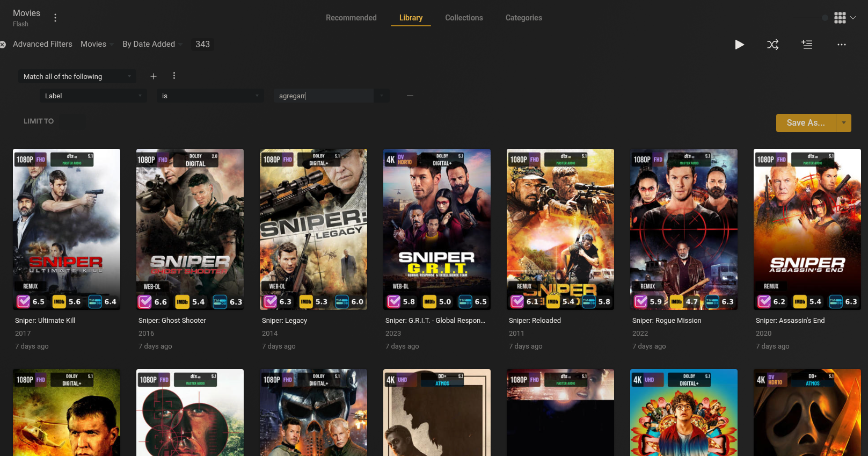Click the title text 'Sniper: Rogue Mission'
This screenshot has height=456, width=868.
(x=667, y=321)
